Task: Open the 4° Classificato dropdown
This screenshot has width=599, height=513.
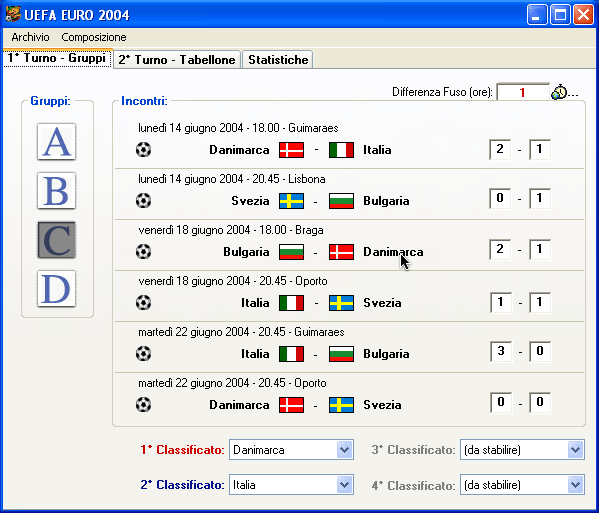Action: pos(522,485)
